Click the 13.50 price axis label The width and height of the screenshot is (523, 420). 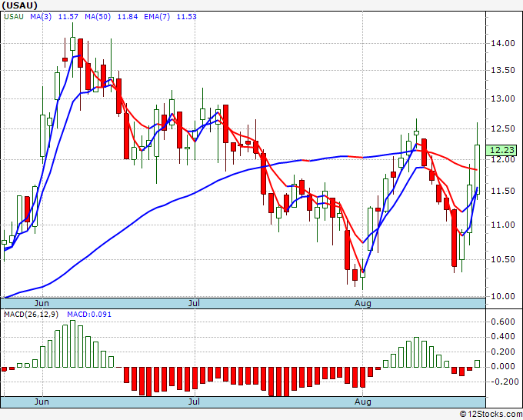tap(503, 71)
